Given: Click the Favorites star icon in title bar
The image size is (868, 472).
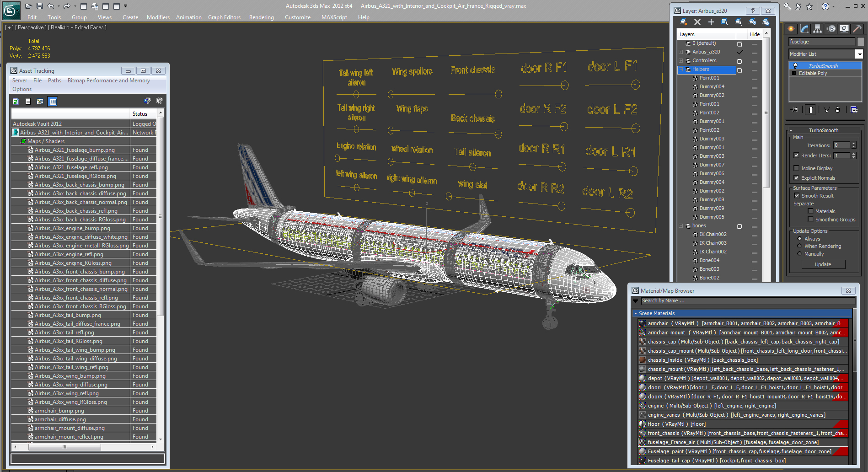Looking at the screenshot, I should 809,6.
